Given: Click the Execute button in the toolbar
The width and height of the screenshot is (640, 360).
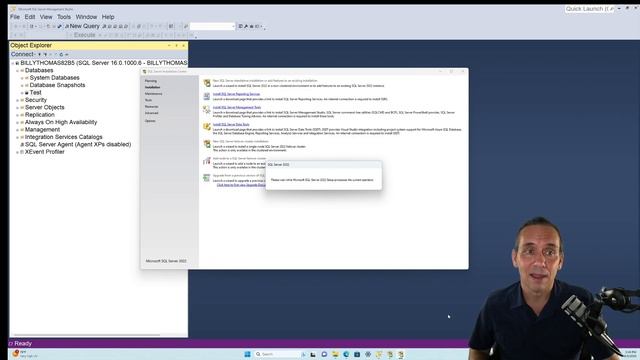Looking at the screenshot, I should coord(84,35).
